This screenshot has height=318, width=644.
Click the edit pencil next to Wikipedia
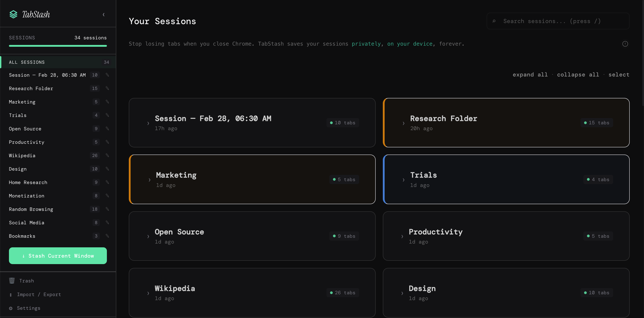[107, 155]
